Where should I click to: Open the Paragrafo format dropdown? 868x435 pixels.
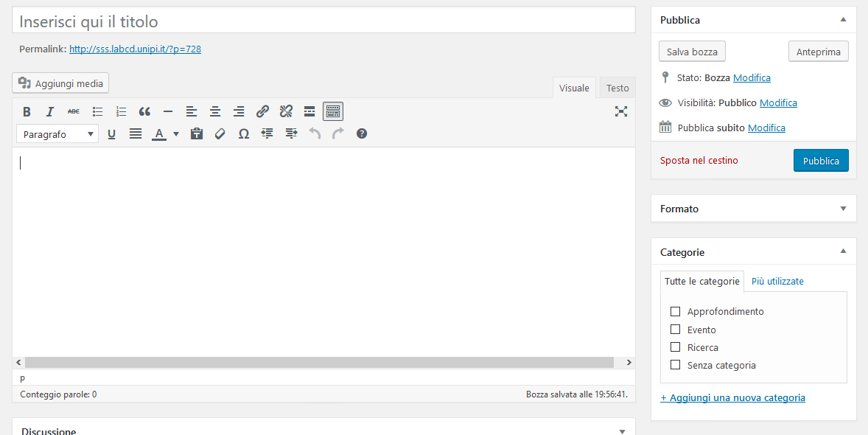coord(57,134)
